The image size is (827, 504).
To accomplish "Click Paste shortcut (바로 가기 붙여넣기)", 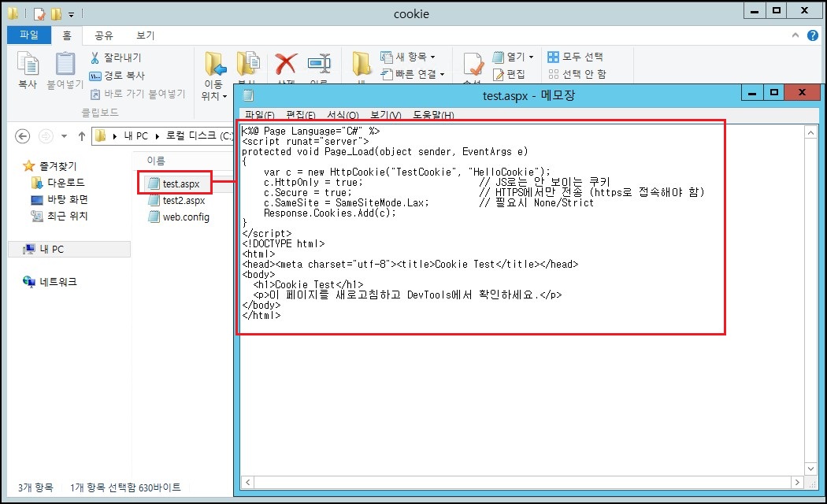I will 138,94.
